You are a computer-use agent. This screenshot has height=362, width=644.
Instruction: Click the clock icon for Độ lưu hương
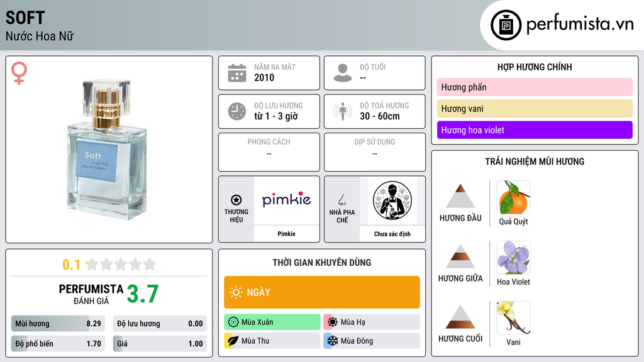tap(237, 111)
